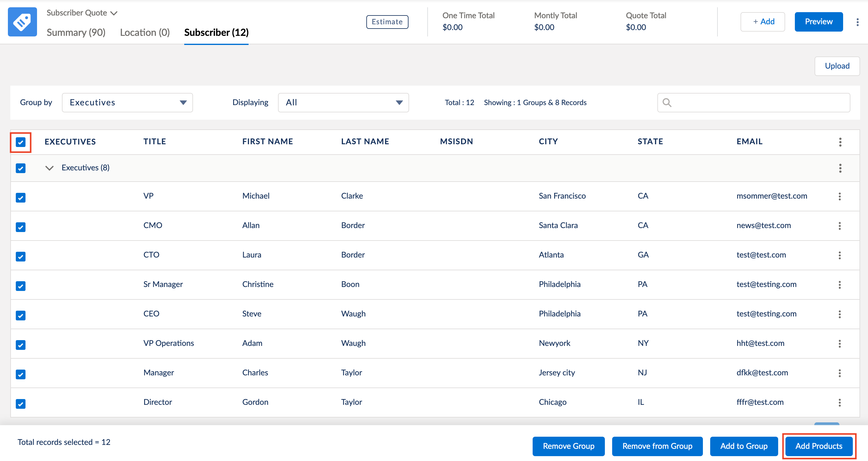
Task: Click the Preview button
Action: coord(819,22)
